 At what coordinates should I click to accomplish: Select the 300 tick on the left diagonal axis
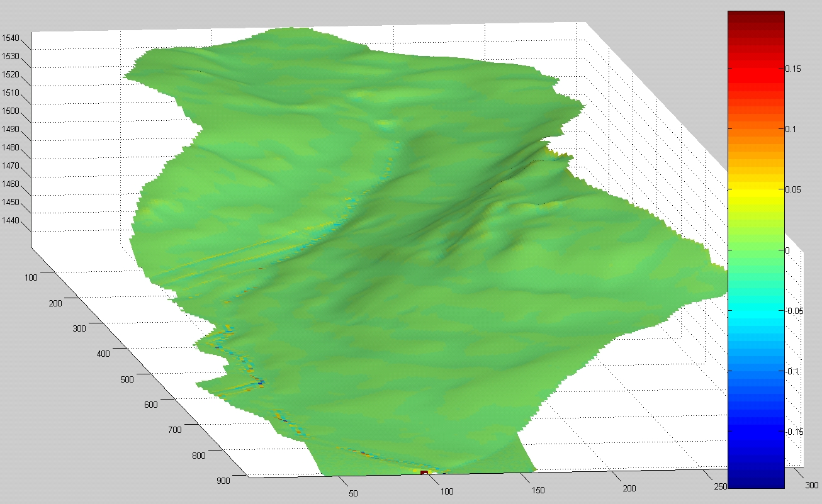79,328
